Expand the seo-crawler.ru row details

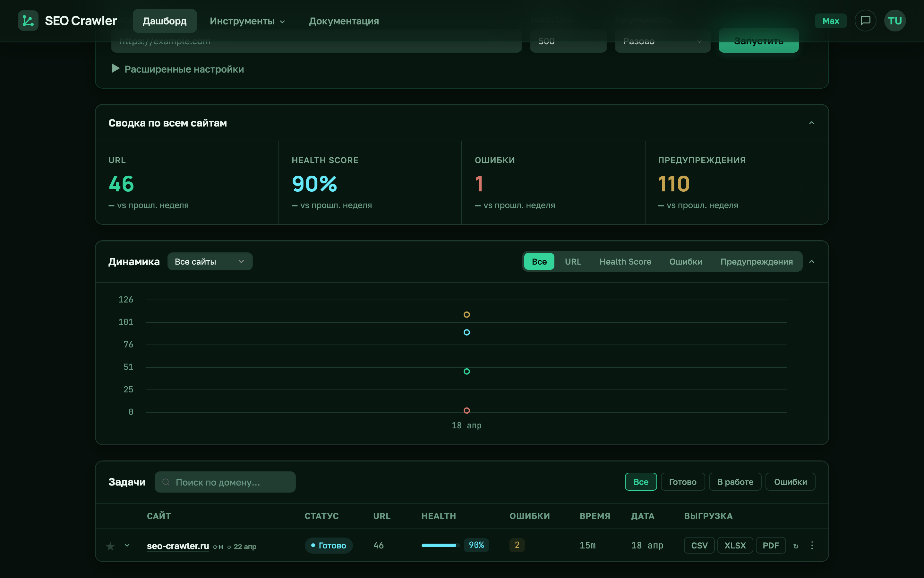click(127, 546)
